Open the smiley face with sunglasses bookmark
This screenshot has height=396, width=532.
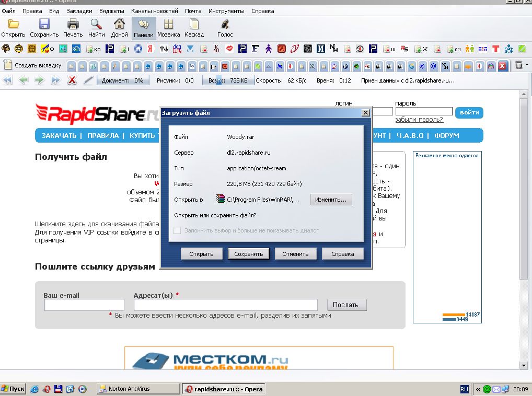coord(19,49)
